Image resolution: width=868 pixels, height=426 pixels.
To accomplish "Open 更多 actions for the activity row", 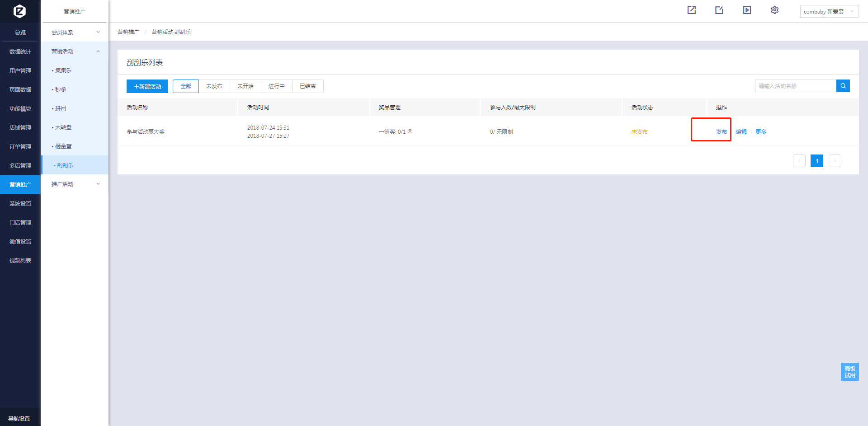I will pyautogui.click(x=761, y=132).
